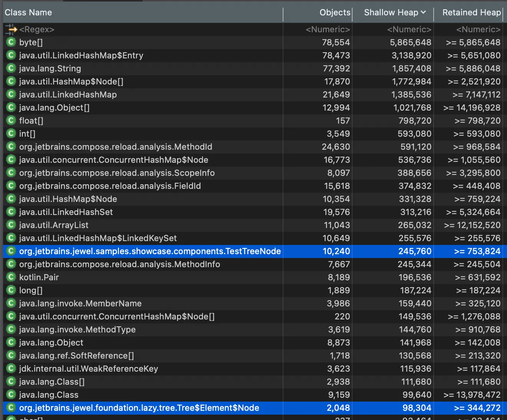Image resolution: width=507 pixels, height=420 pixels.
Task: Click class icon beside reload.analysis.ScopeInfo
Action: [x=11, y=173]
